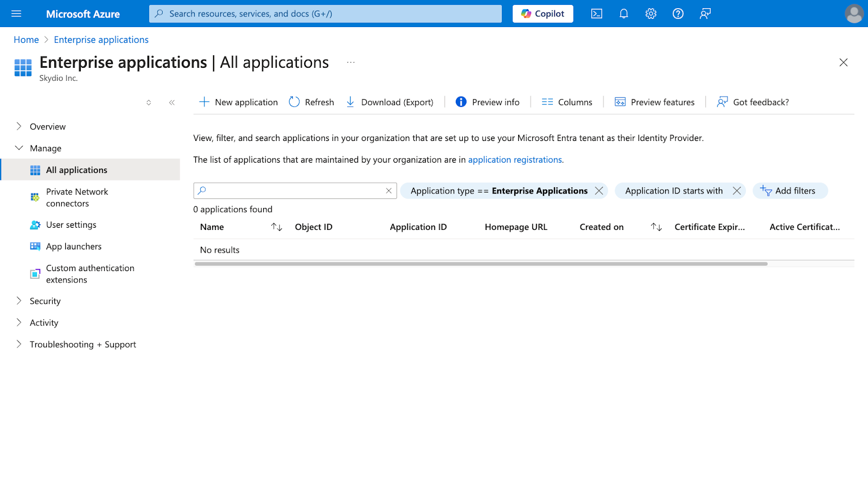Open the more options ellipsis beside title

click(351, 62)
